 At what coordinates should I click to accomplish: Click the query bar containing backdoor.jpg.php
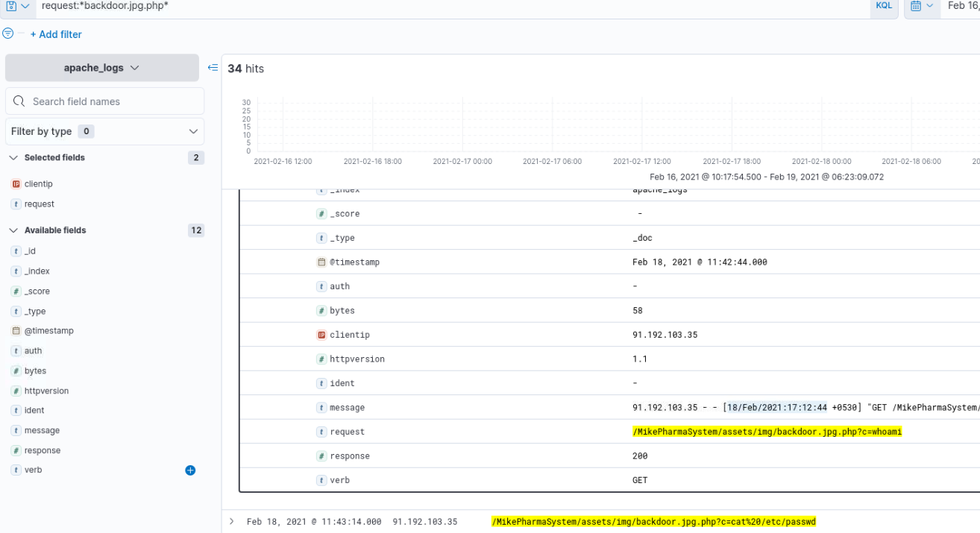(447, 6)
